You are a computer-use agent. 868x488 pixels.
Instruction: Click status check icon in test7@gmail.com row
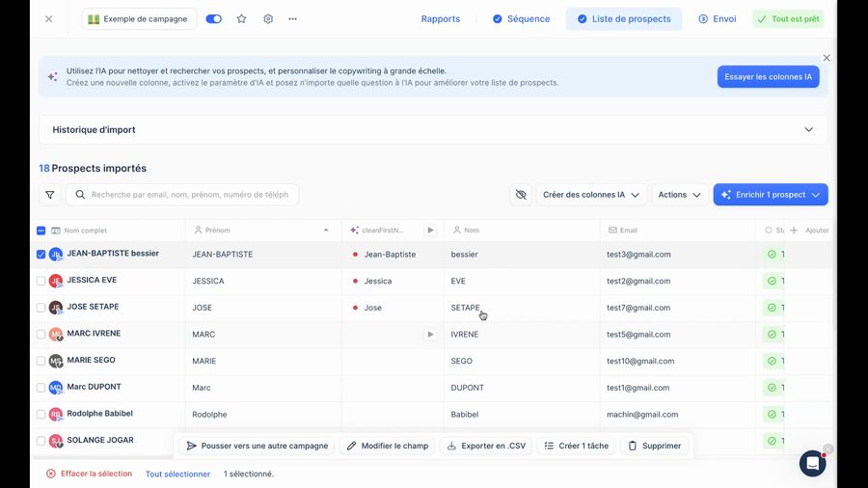772,308
